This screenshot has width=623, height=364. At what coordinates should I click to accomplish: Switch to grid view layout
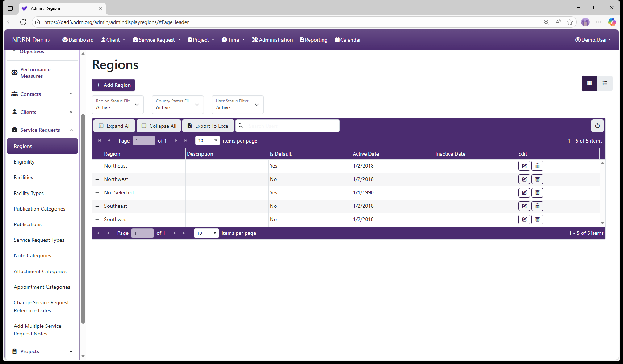(589, 83)
